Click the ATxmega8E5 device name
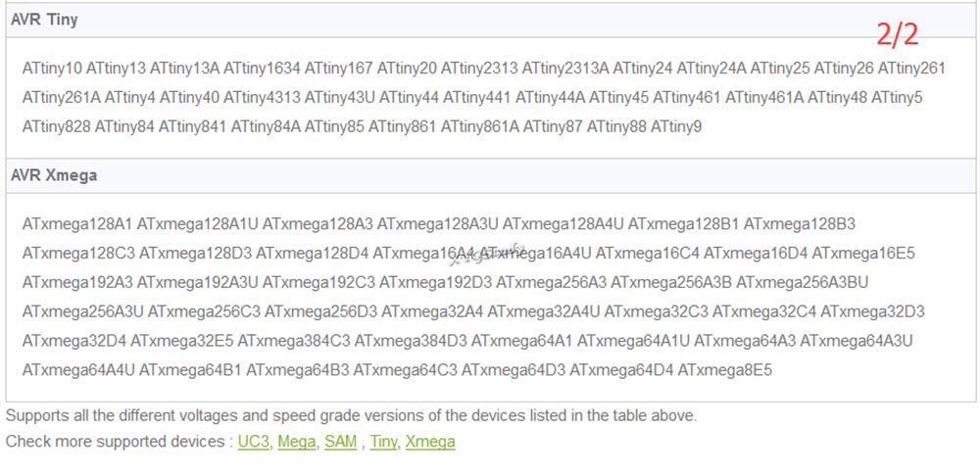This screenshot has height=475, width=980. [725, 370]
